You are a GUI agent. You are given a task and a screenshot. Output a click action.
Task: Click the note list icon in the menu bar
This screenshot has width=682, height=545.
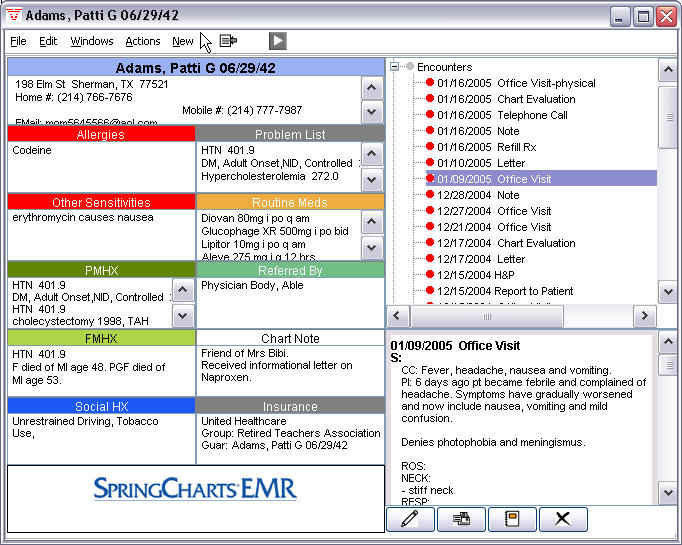pos(228,41)
